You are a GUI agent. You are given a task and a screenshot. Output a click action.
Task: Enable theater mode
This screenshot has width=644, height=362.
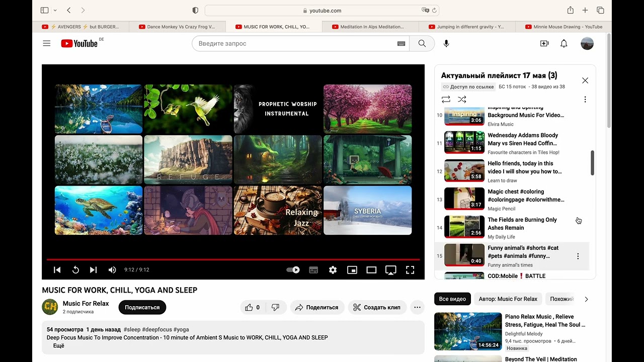point(371,270)
